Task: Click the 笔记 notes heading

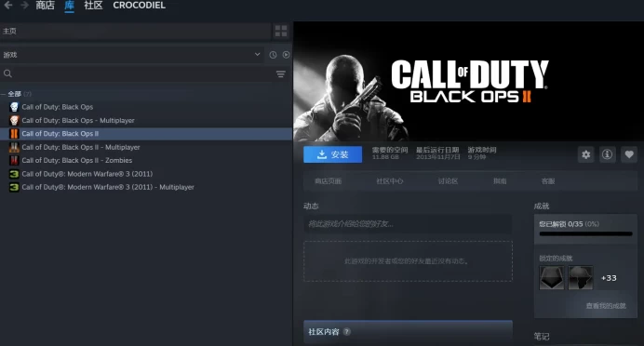Action: point(542,337)
